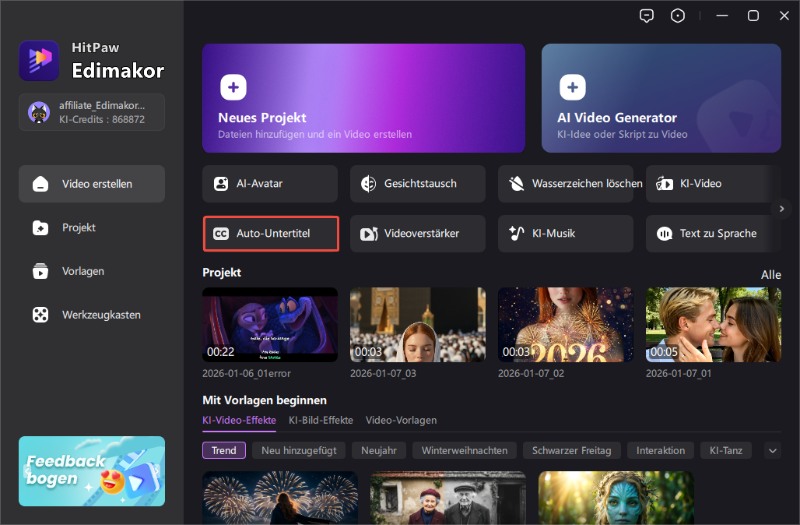Screen dimensions: 800x525
Task: Create a new project with Neues Projekt
Action: pyautogui.click(x=363, y=97)
